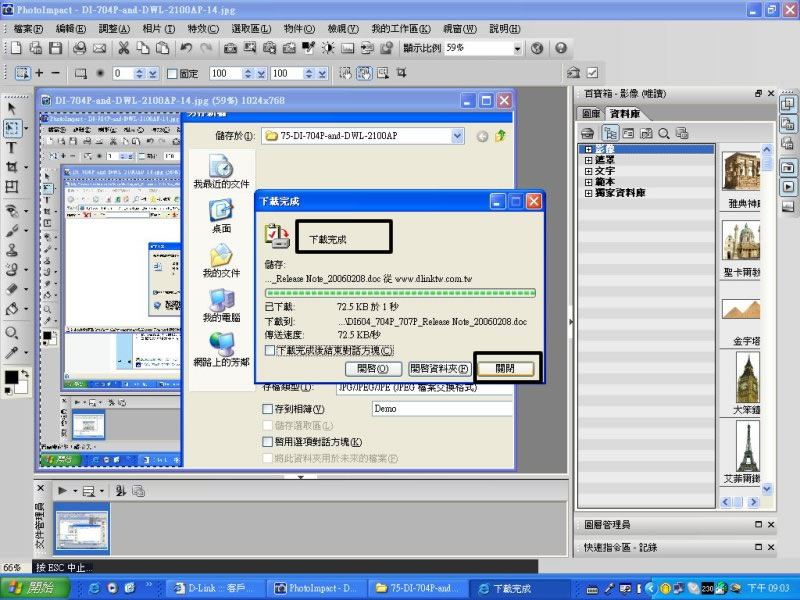800x600 pixels.
Task: Select the Eyedropper tool
Action: (x=11, y=353)
